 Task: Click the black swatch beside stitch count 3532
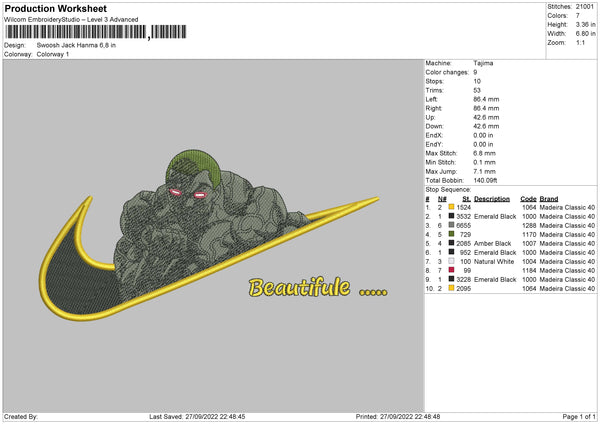click(x=451, y=216)
